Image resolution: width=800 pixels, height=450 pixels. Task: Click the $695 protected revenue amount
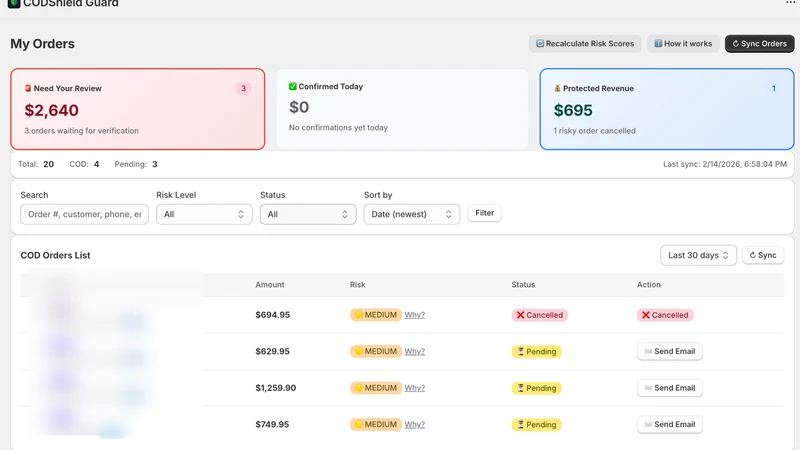tap(573, 110)
